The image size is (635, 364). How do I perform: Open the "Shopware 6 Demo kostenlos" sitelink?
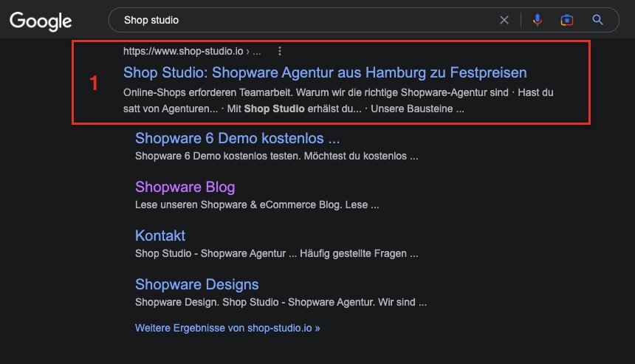pyautogui.click(x=237, y=138)
